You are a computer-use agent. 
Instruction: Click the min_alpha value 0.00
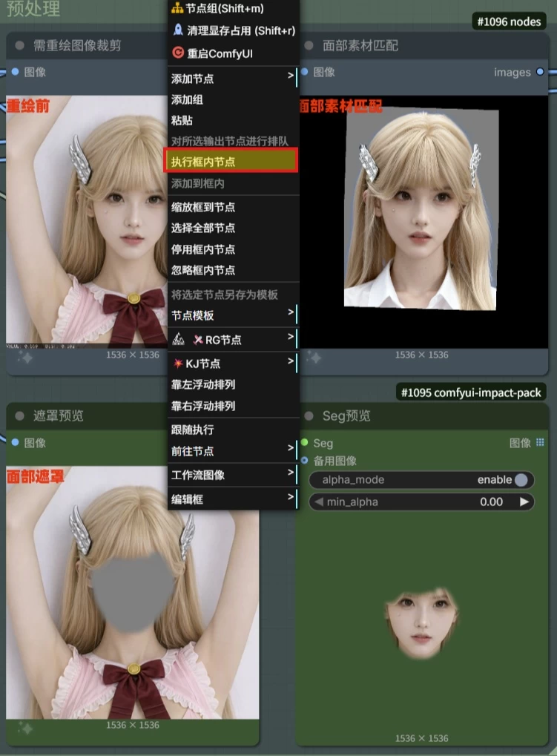tap(491, 502)
